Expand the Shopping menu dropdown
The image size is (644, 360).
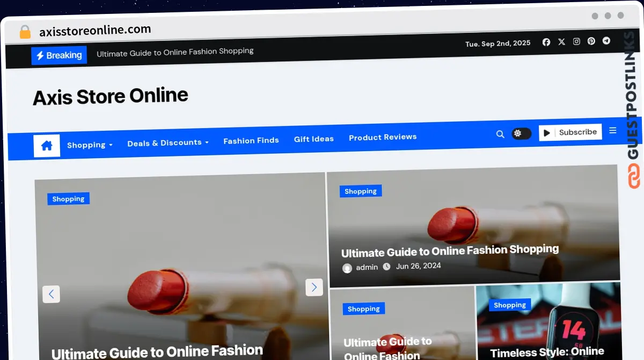90,145
